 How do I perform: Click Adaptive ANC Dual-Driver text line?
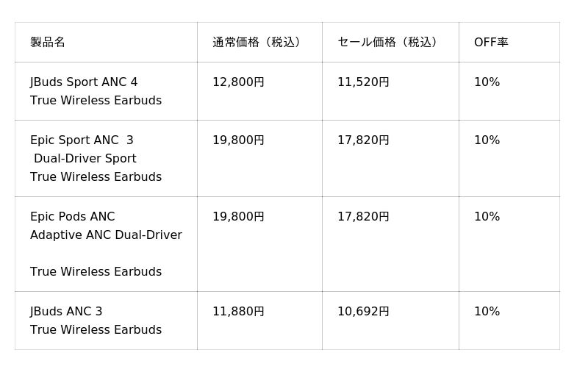click(x=106, y=235)
